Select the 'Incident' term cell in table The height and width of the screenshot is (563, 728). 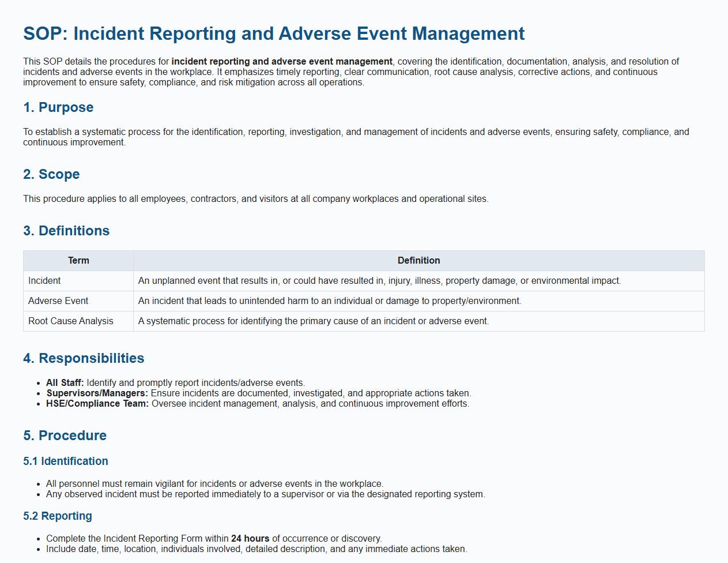[44, 281]
